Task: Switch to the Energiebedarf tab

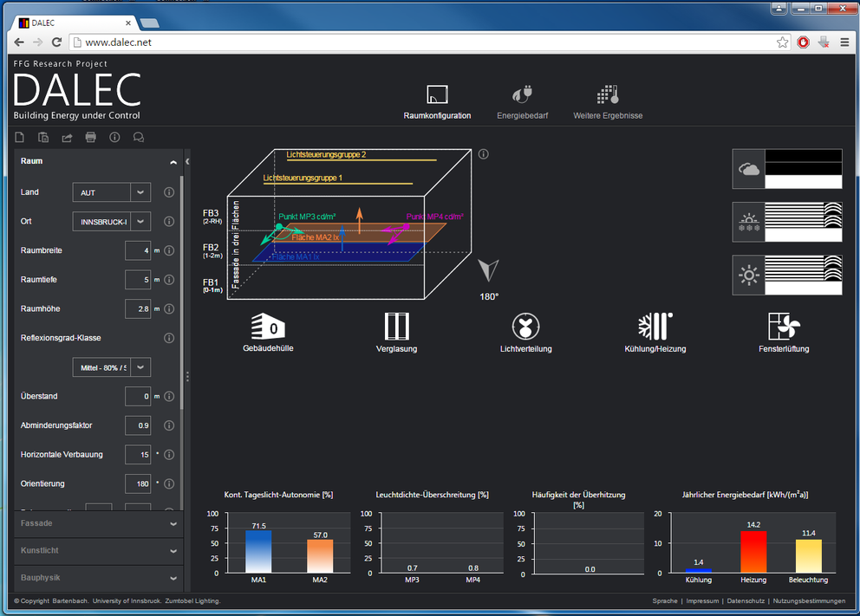Action: [x=522, y=102]
